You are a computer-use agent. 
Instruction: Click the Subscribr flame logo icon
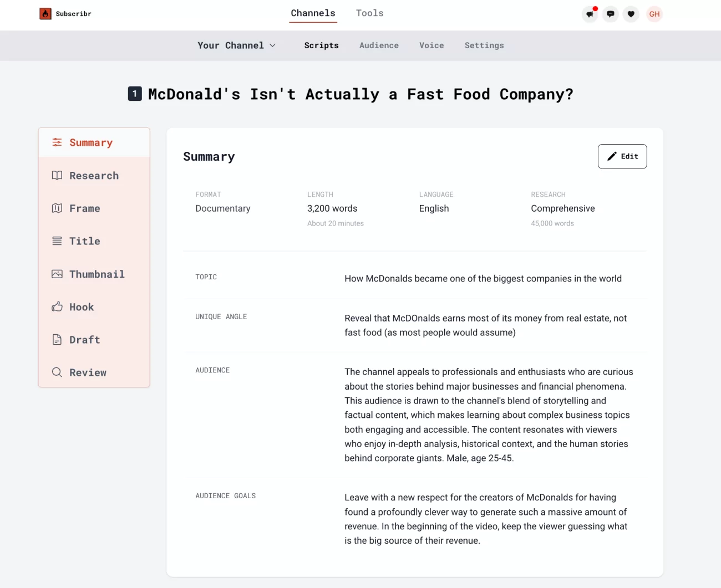(x=45, y=14)
